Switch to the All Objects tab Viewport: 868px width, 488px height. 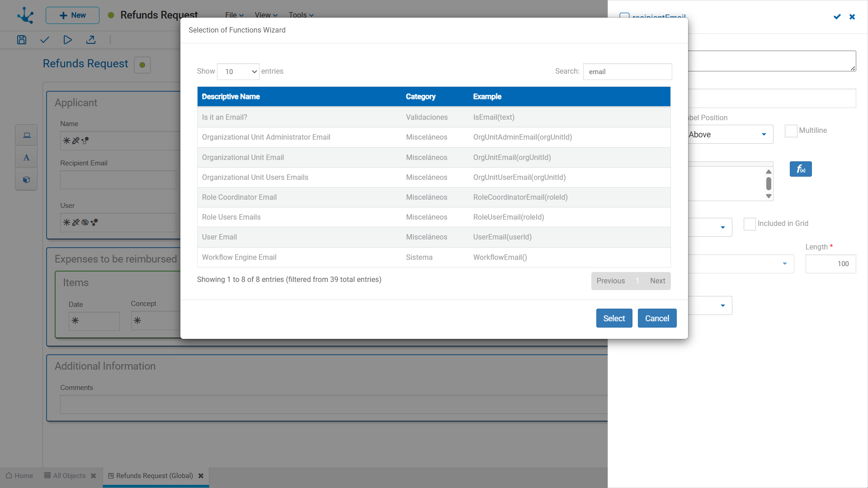point(70,476)
